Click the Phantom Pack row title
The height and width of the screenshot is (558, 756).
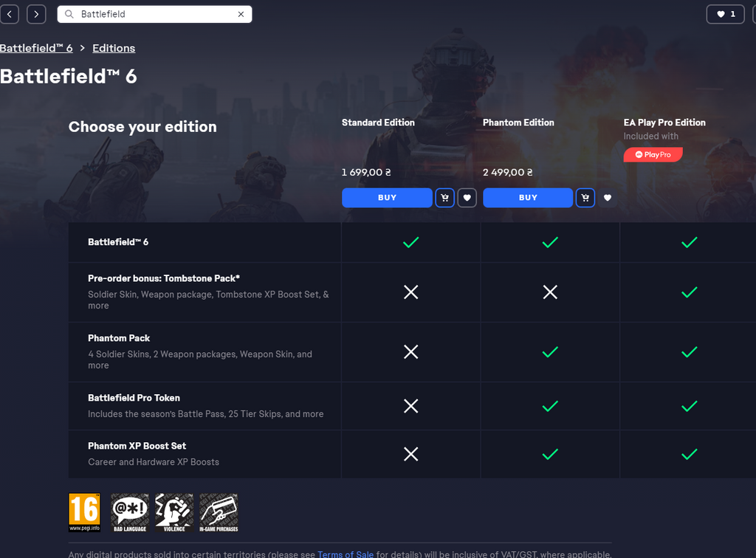119,338
